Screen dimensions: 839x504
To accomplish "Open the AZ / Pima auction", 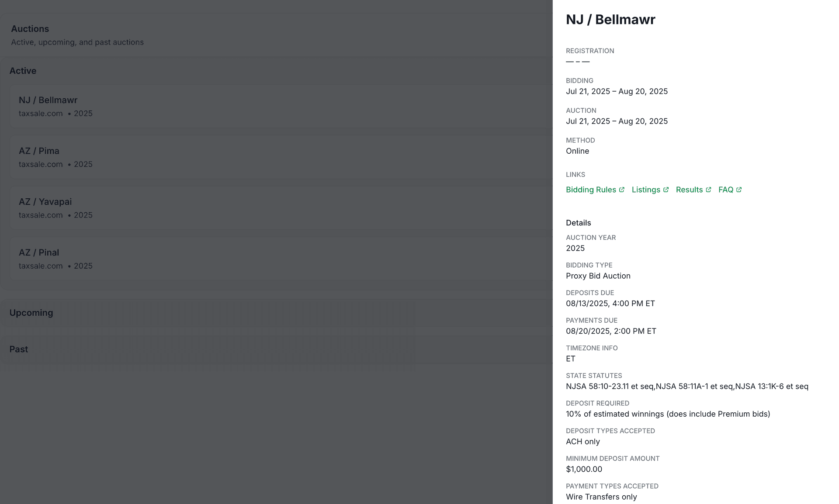I will tap(175, 157).
